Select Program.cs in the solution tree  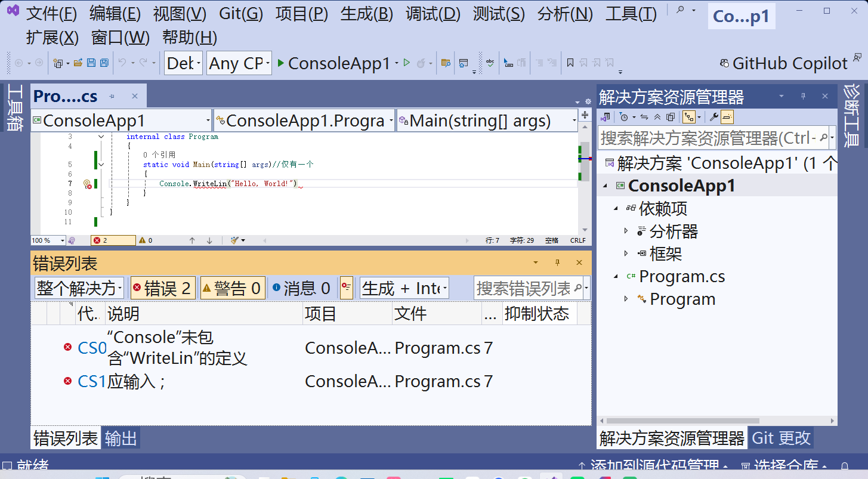tap(682, 276)
